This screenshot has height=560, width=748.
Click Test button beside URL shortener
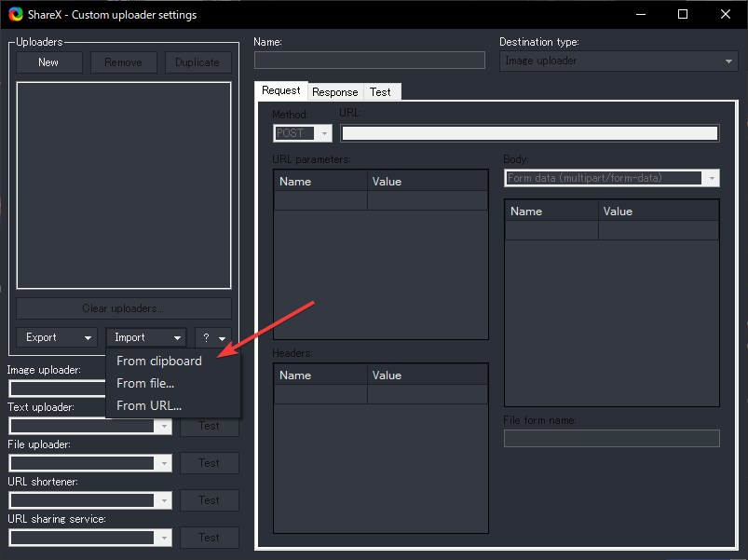[x=210, y=500]
